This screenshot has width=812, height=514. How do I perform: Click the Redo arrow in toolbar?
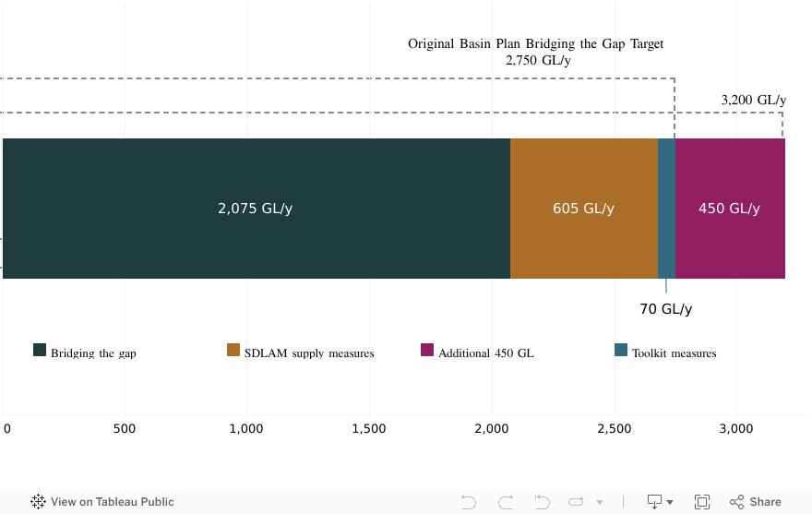[x=505, y=502]
